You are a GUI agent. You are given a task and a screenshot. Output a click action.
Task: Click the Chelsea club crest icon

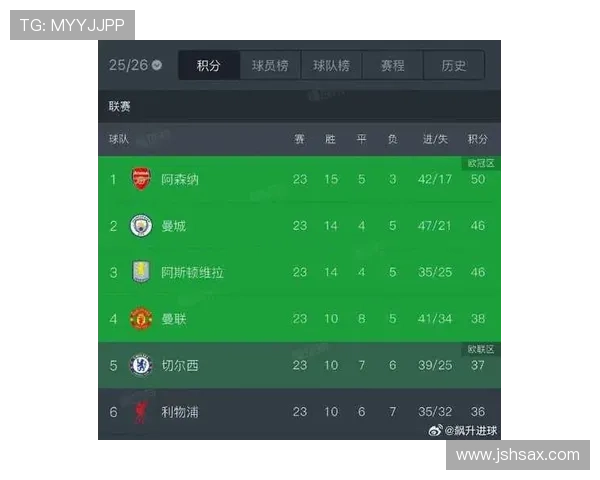pyautogui.click(x=140, y=365)
